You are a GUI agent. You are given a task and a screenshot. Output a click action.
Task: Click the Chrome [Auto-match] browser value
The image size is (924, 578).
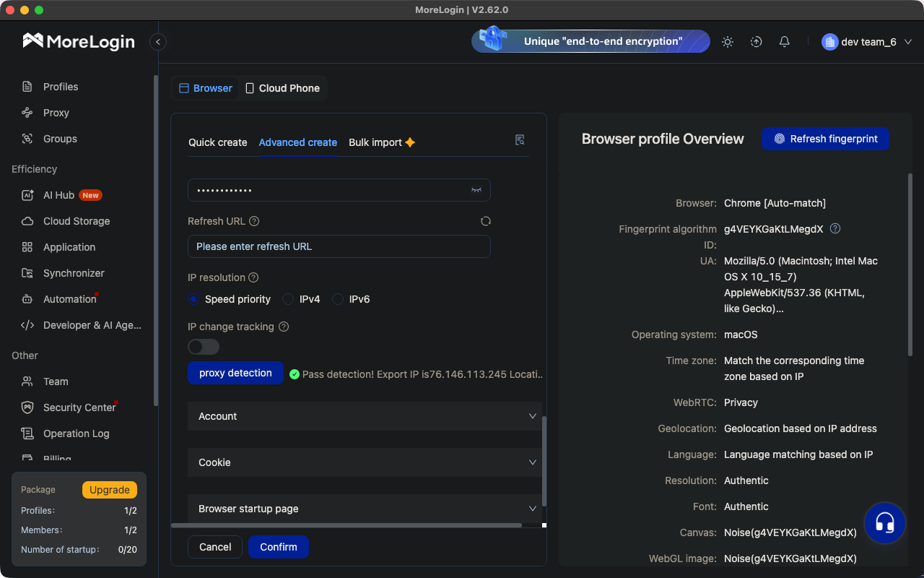tap(775, 203)
